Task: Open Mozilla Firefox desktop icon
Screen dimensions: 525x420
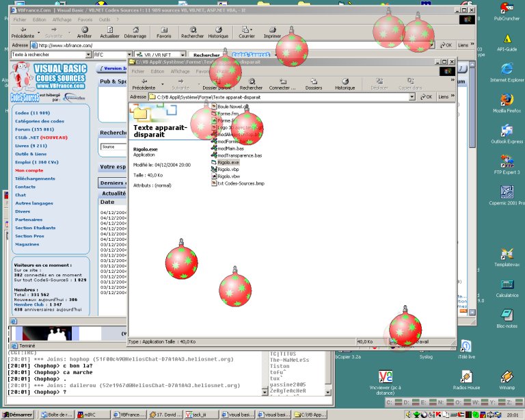Action: click(507, 101)
